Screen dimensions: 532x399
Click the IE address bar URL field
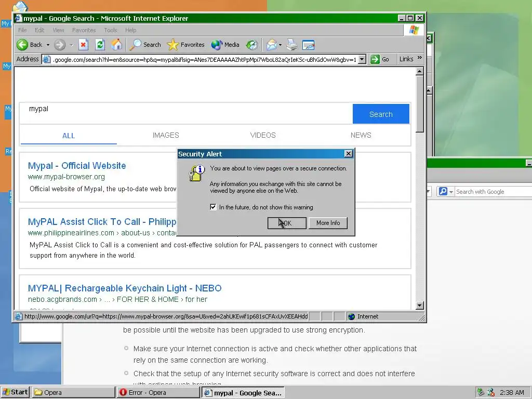(x=205, y=60)
